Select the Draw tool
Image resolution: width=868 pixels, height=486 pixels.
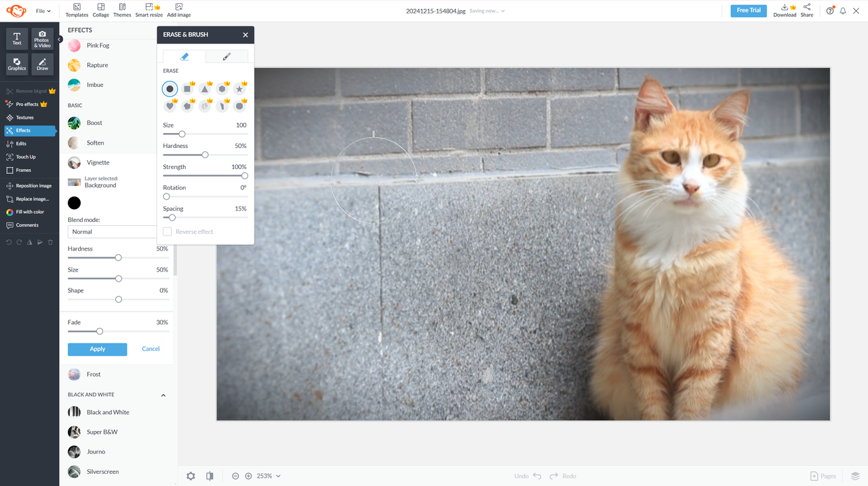pyautogui.click(x=42, y=64)
